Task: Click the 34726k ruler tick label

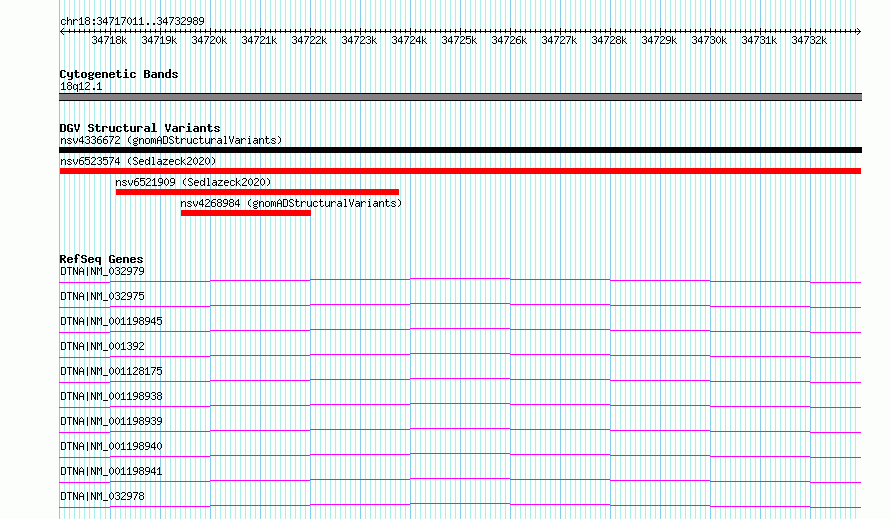Action: 509,40
